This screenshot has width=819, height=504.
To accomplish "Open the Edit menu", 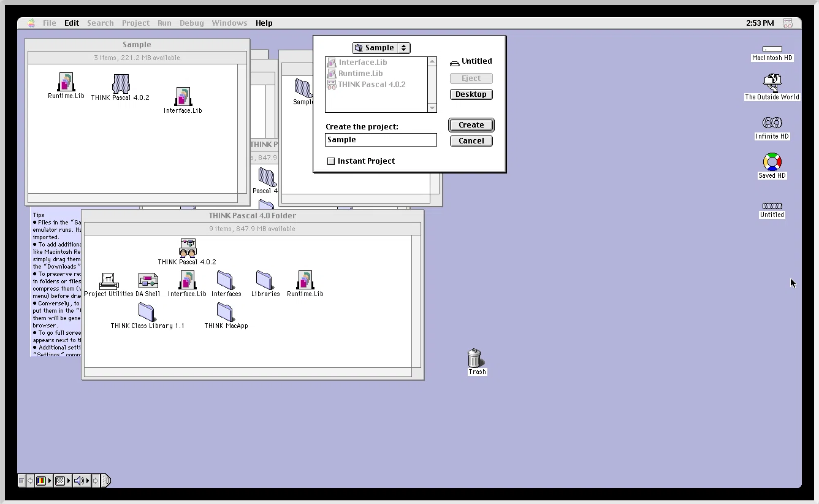I will click(72, 23).
